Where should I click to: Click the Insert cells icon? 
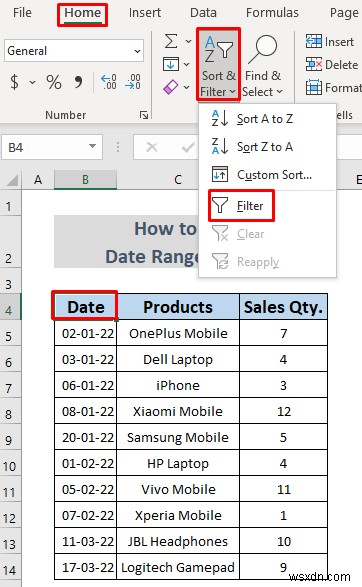click(313, 42)
